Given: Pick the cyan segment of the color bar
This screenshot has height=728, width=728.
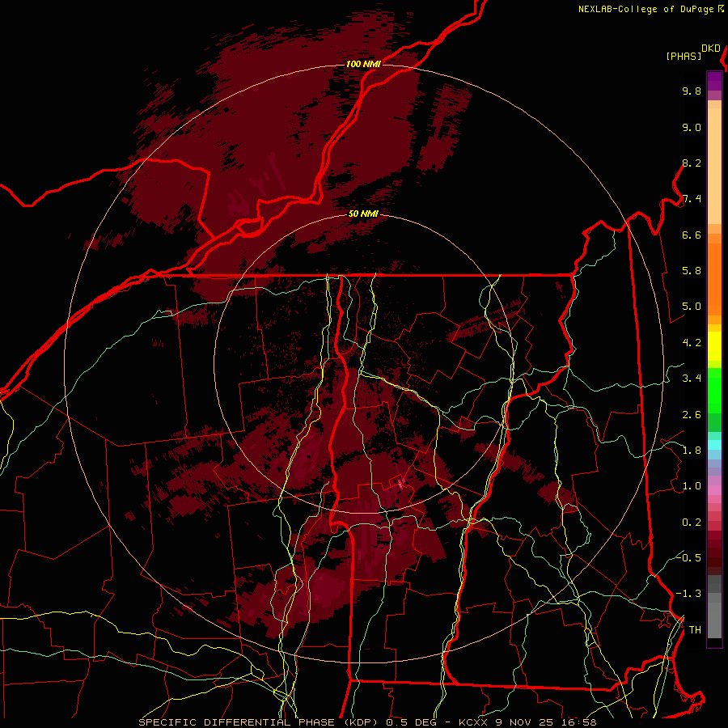Looking at the screenshot, I should [714, 445].
